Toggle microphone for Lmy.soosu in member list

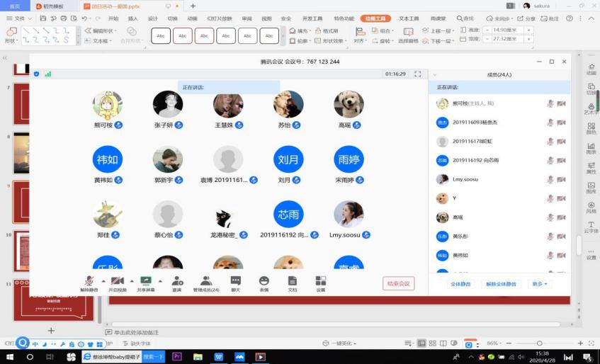pyautogui.click(x=550, y=179)
